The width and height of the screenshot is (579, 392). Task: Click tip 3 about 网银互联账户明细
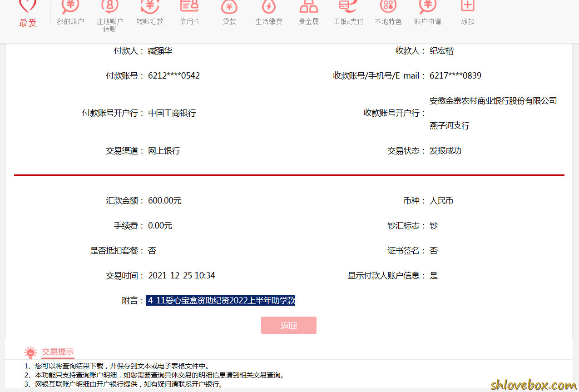click(x=124, y=384)
